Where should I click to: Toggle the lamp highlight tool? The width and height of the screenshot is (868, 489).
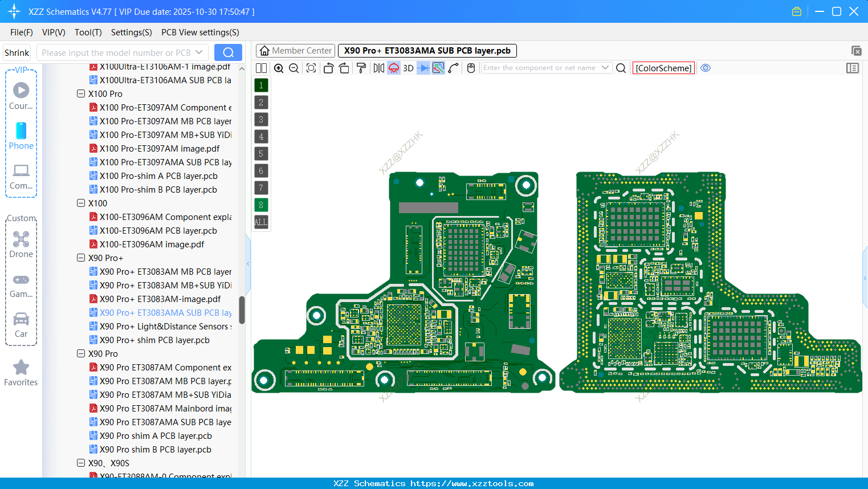pos(393,68)
